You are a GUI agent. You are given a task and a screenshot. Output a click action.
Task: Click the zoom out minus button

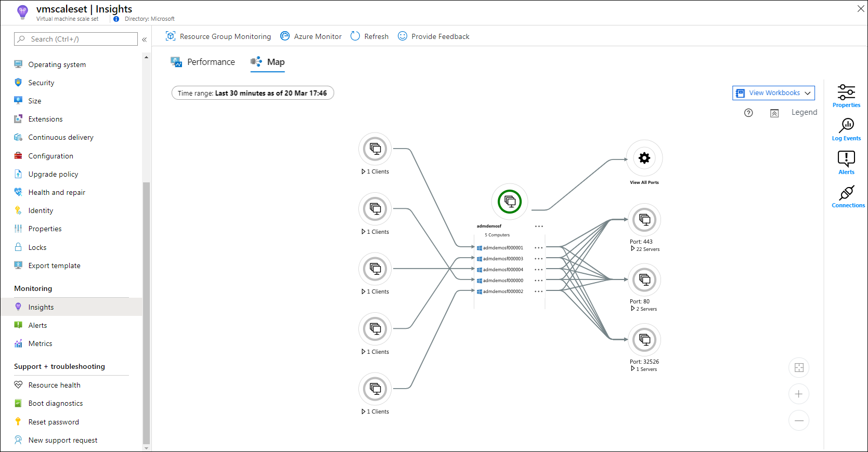click(799, 420)
